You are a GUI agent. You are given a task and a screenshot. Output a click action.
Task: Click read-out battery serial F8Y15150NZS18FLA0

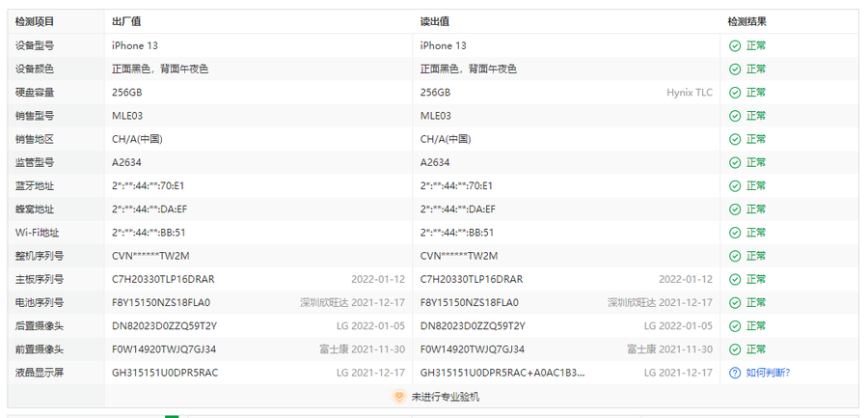pyautogui.click(x=470, y=303)
